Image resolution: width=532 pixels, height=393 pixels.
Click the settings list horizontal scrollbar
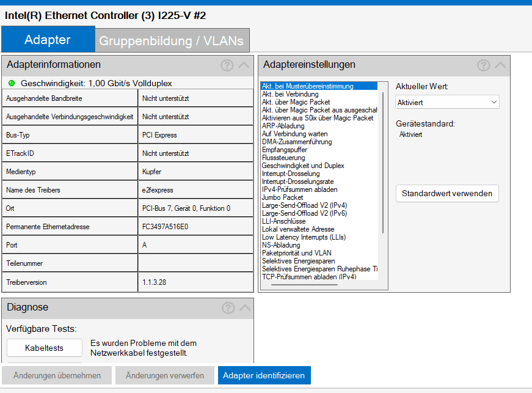(304, 285)
